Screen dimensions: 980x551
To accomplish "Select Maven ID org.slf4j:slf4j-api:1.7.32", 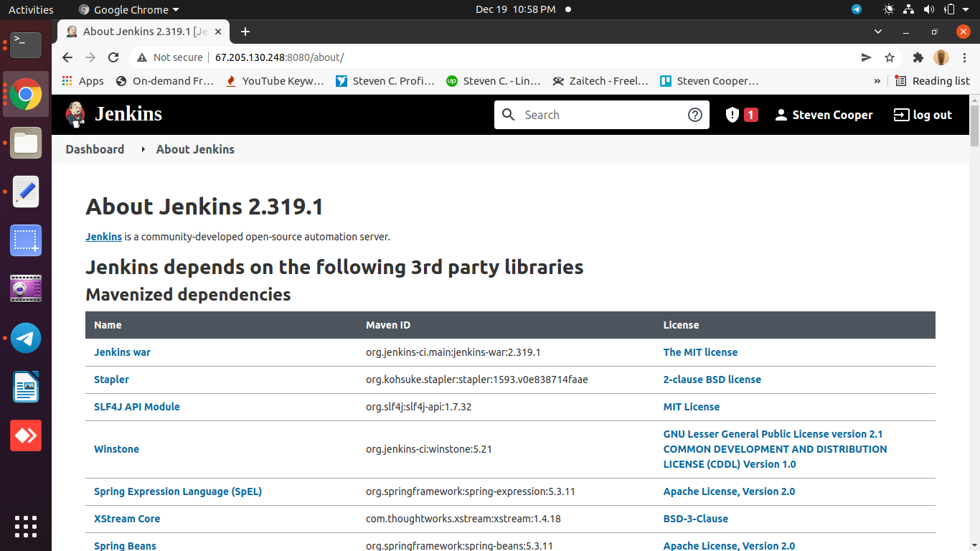I will (x=418, y=407).
